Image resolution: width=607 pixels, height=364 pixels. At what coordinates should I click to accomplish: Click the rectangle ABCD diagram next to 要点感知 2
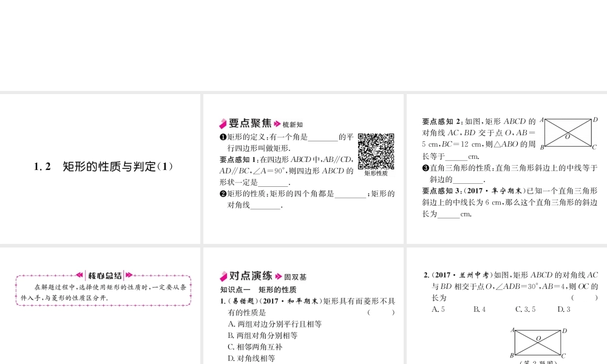pyautogui.click(x=568, y=133)
